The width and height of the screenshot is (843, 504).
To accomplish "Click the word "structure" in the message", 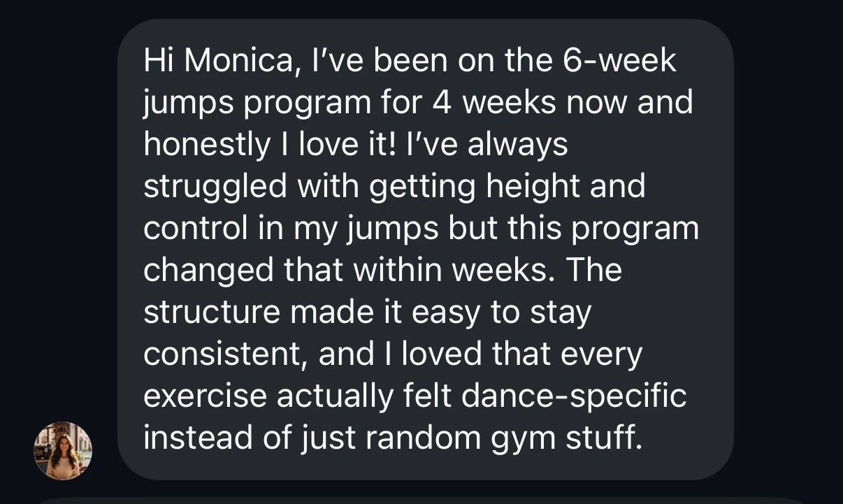I will click(212, 312).
